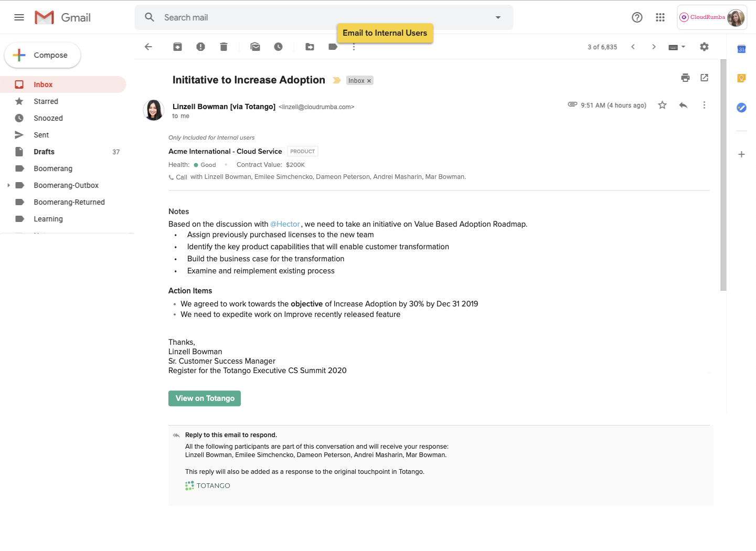Open Google Calendar side panel icon
The width and height of the screenshot is (756, 551).
pyautogui.click(x=741, y=49)
